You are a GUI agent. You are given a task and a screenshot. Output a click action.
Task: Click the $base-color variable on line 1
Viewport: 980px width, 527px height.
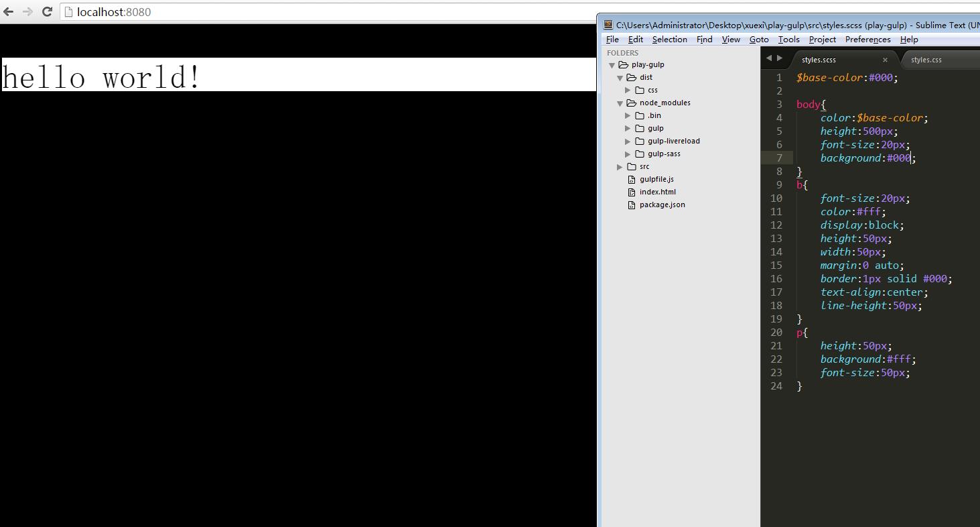[x=829, y=78]
